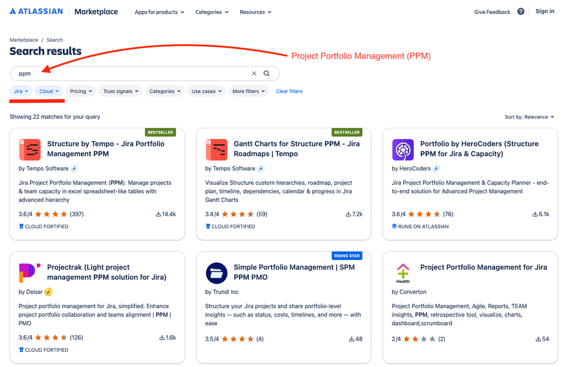Open Gantt Charts for Structure PPM title
This screenshot has width=588, height=367.
[x=297, y=149]
